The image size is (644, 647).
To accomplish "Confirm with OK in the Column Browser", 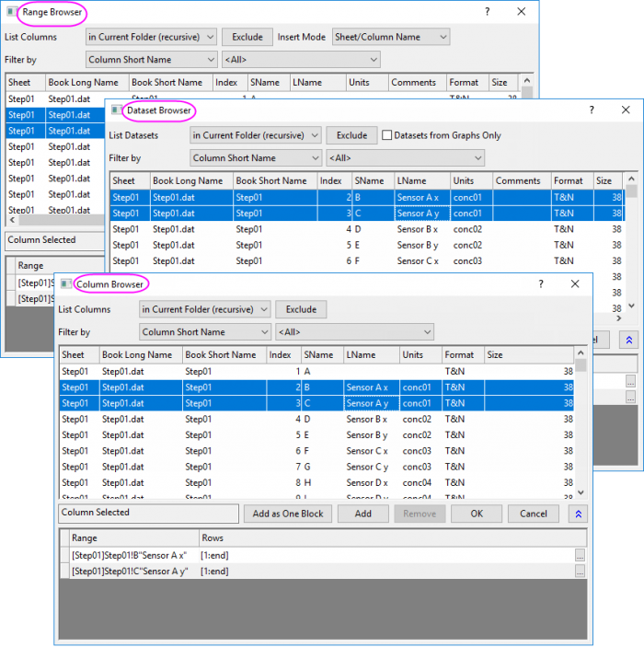I will coord(477,514).
